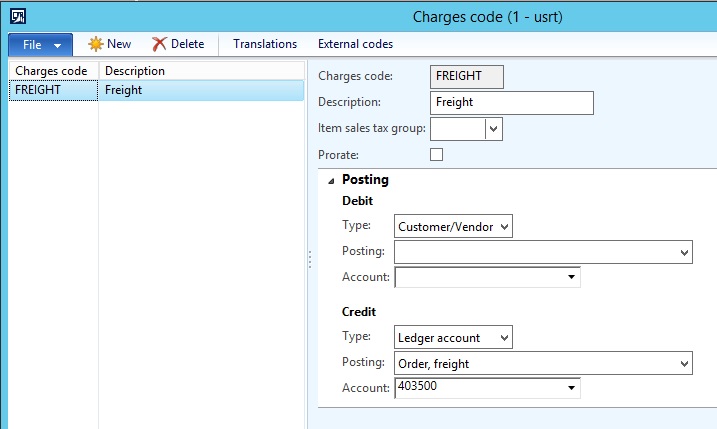
Task: Open the Debit Account dropdown arrow
Action: [x=570, y=277]
